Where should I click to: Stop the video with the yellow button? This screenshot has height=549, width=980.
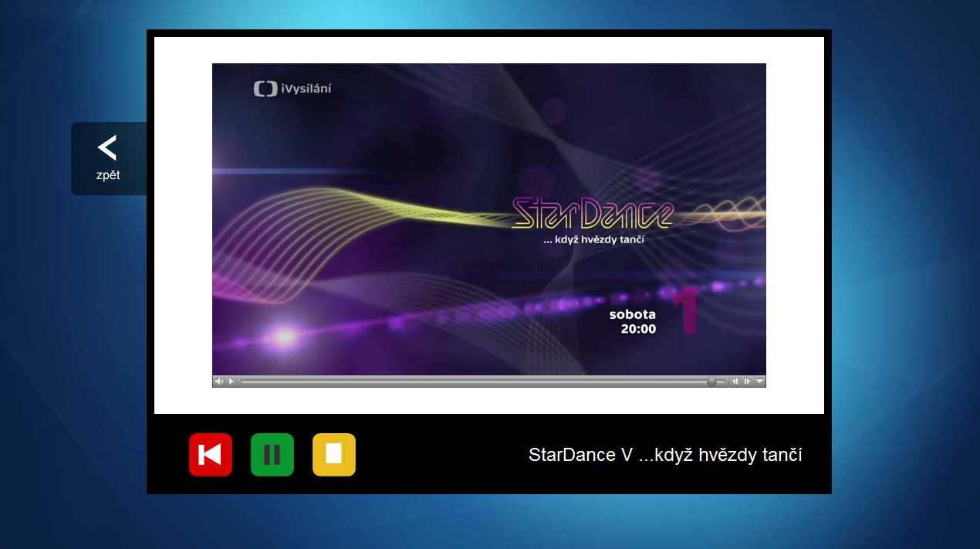[x=334, y=455]
